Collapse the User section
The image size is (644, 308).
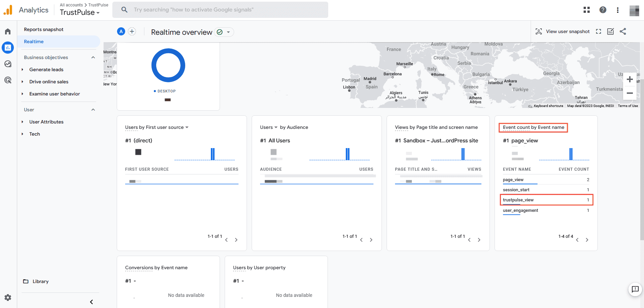click(93, 110)
